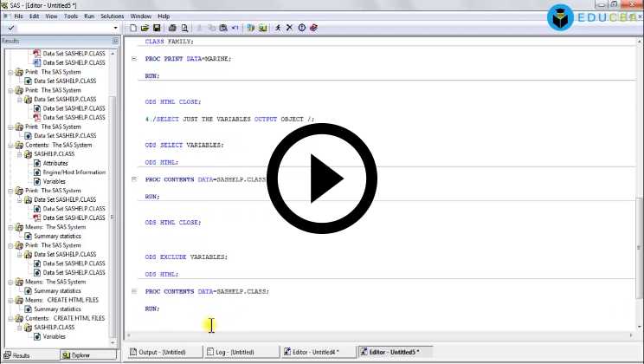Screen dimensions: 644x364
Task: Collapse the Means: CREATE HTML FILES node
Action: [11, 300]
